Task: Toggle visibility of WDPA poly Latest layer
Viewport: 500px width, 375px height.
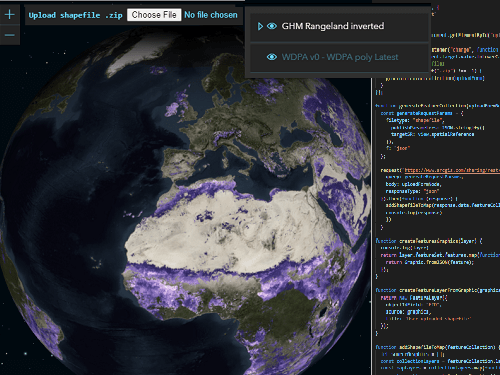Action: (x=272, y=57)
